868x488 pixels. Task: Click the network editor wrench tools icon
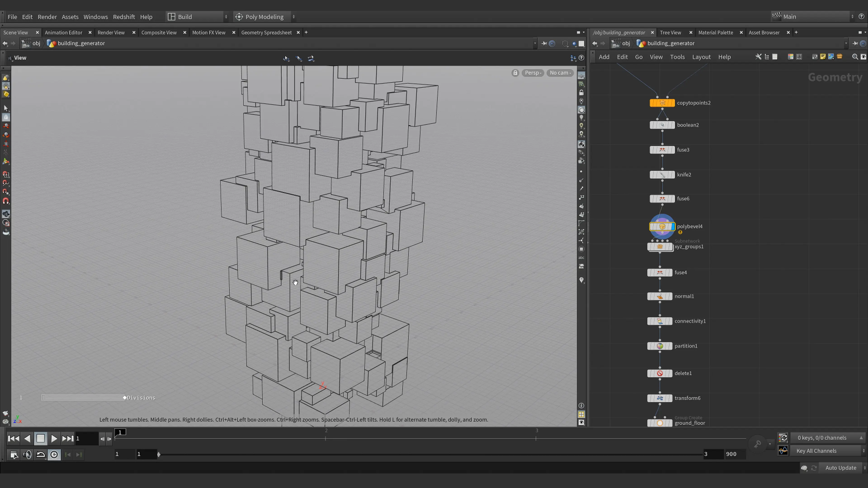[758, 57]
